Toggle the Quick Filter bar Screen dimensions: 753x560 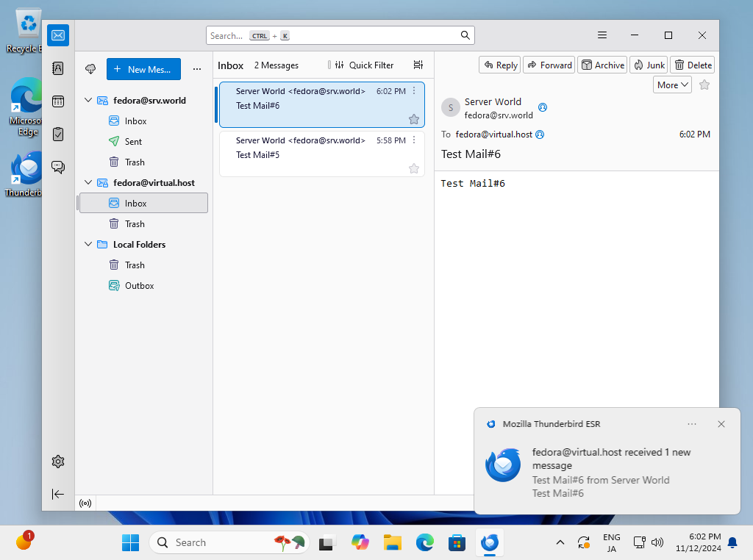click(x=364, y=65)
